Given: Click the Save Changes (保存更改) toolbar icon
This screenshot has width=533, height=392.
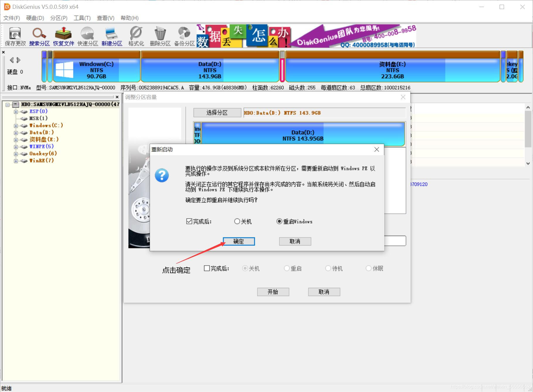Looking at the screenshot, I should point(15,37).
